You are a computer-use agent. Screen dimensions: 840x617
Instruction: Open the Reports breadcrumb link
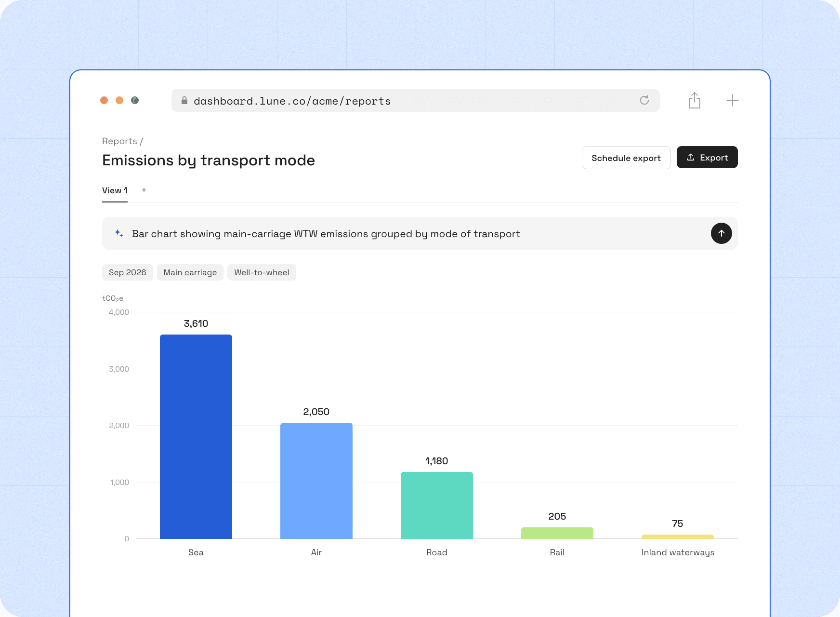(x=119, y=141)
